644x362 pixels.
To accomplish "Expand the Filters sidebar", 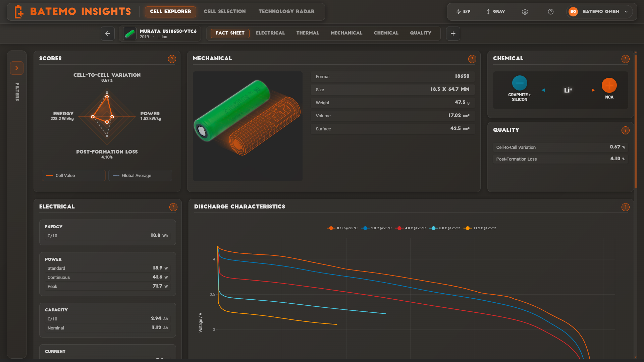I will (x=17, y=68).
